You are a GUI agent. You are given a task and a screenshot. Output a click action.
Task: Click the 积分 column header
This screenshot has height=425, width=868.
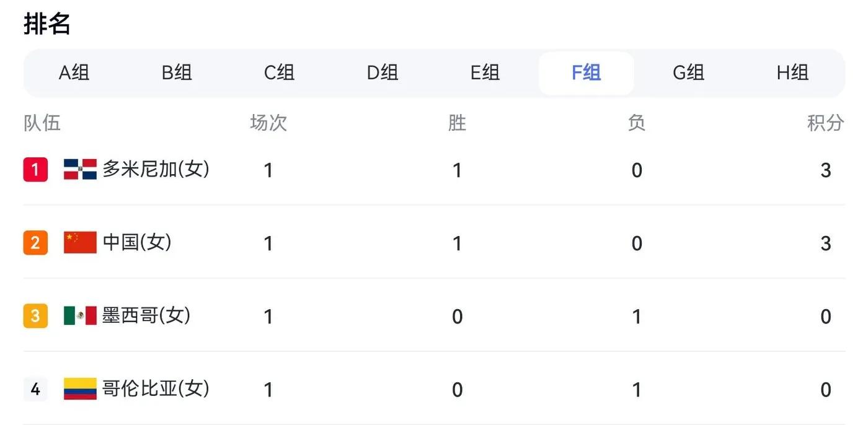(x=825, y=123)
